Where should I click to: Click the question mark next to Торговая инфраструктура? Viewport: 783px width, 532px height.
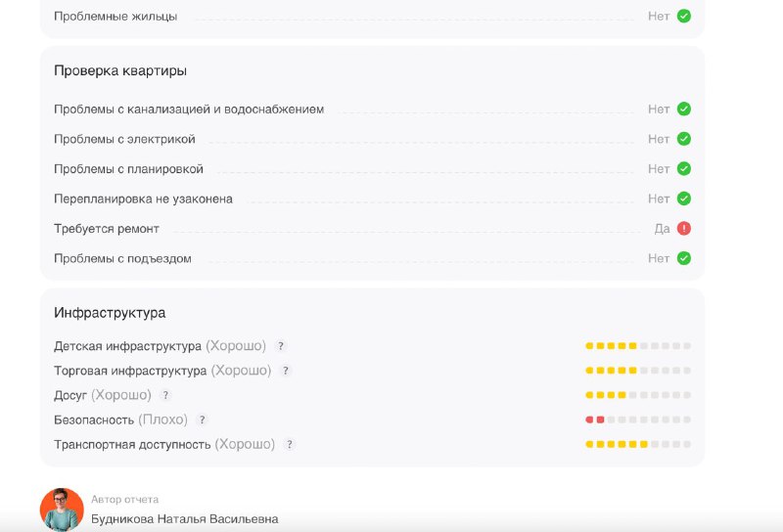point(286,371)
